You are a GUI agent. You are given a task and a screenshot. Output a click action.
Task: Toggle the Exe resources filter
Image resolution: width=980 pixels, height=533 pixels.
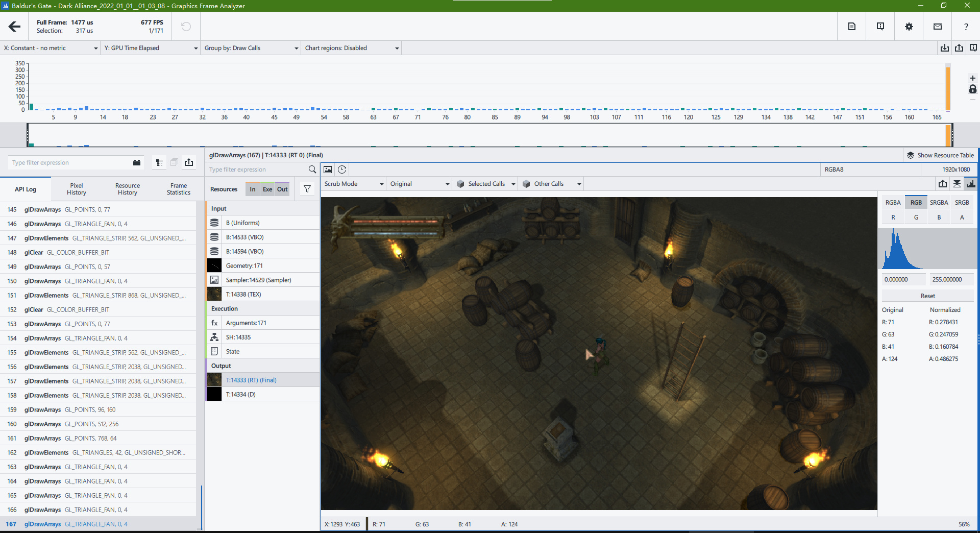click(x=267, y=189)
